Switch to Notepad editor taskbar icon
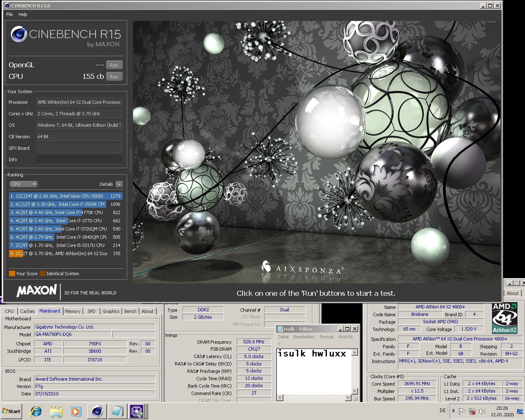This screenshot has height=420, width=525. pyautogui.click(x=117, y=411)
